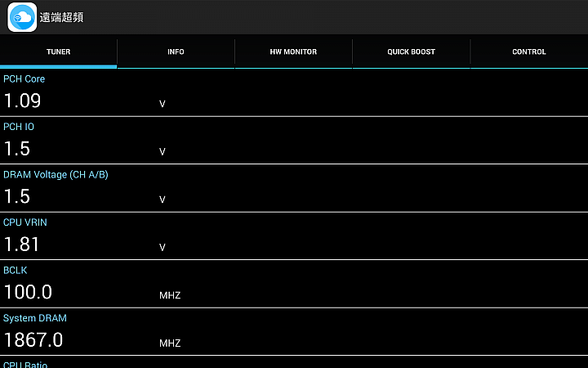Image resolution: width=588 pixels, height=368 pixels.
Task: Select the DRAM Voltage (CH A/B) label
Action: pos(56,175)
